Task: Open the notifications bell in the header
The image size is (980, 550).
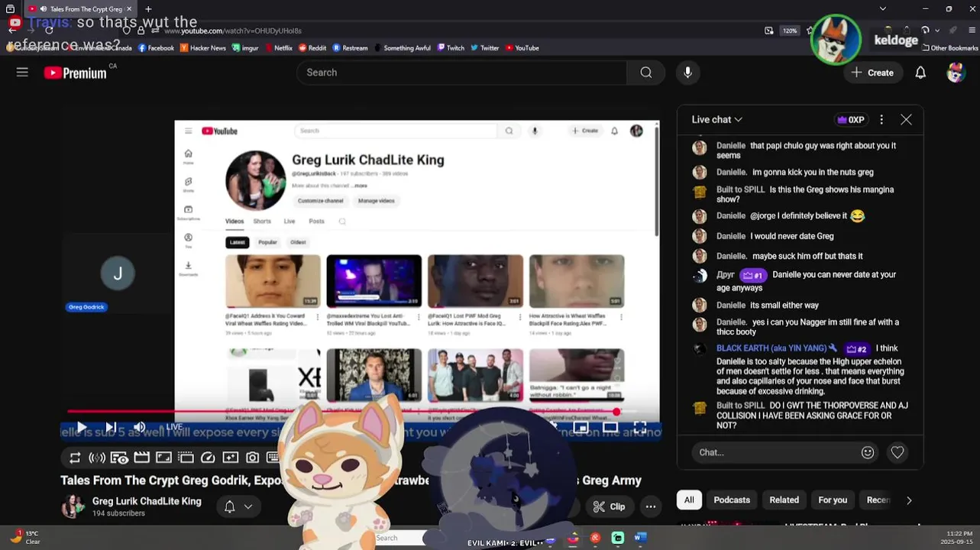Action: pos(920,73)
